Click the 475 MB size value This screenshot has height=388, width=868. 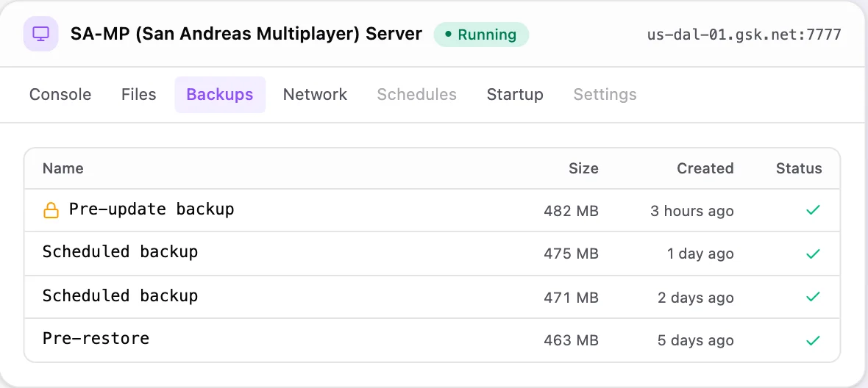(571, 254)
